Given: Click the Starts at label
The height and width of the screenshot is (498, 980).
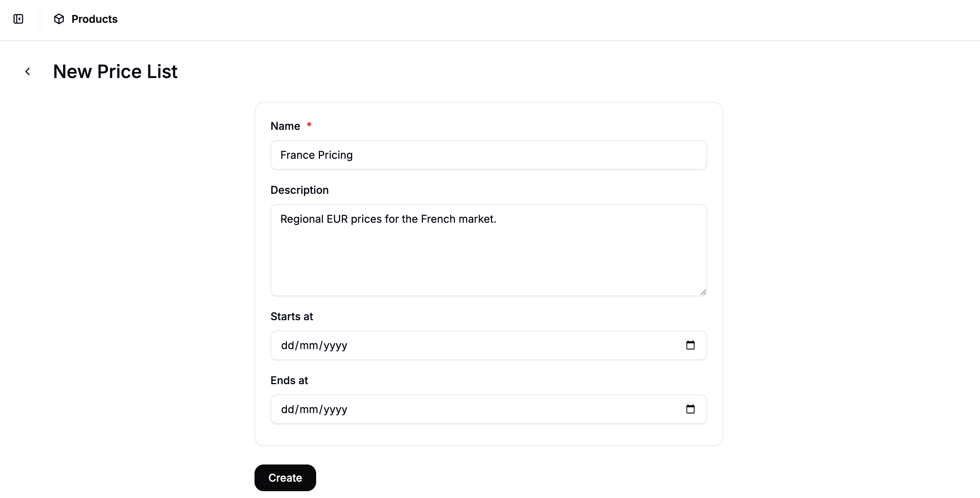Looking at the screenshot, I should 291,316.
